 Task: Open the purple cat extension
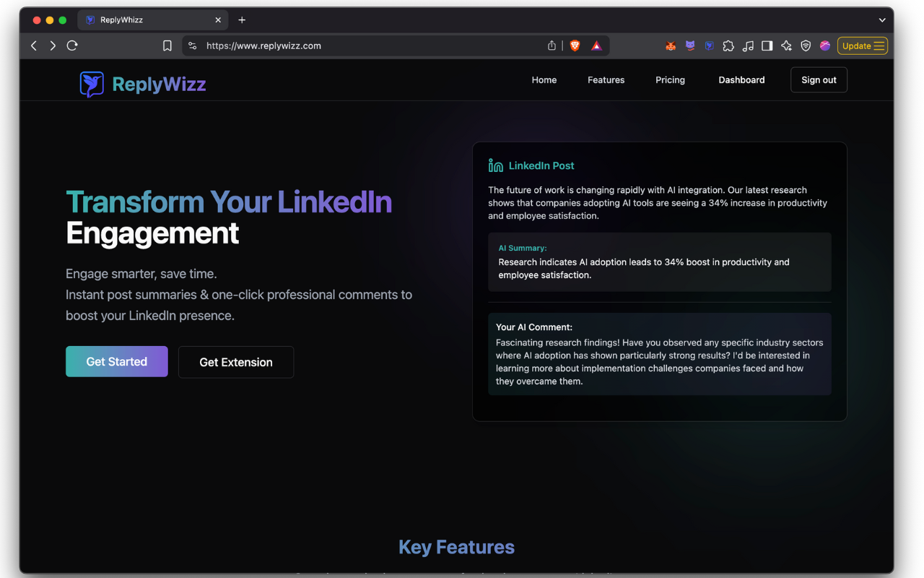click(x=690, y=46)
